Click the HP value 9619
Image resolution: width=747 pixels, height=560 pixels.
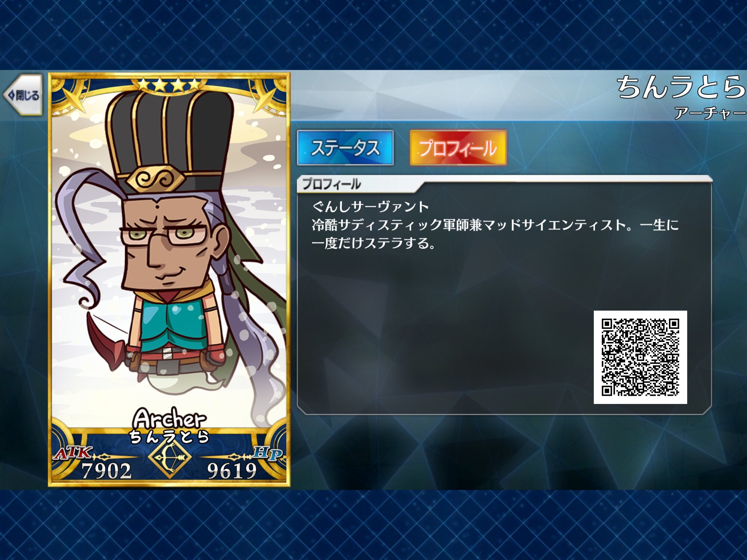(x=232, y=471)
